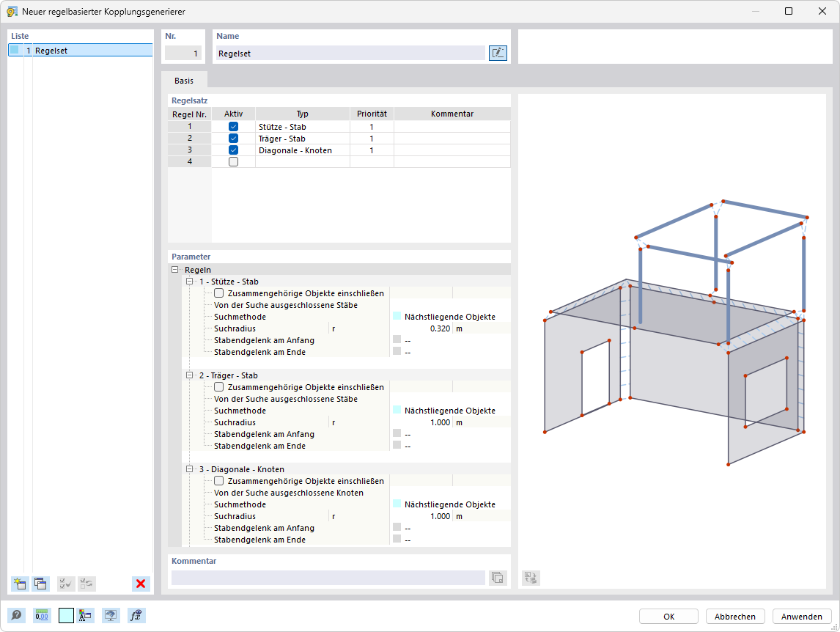
Task: Edit Suchradius value 0.320 for rule 1
Action: pos(421,328)
